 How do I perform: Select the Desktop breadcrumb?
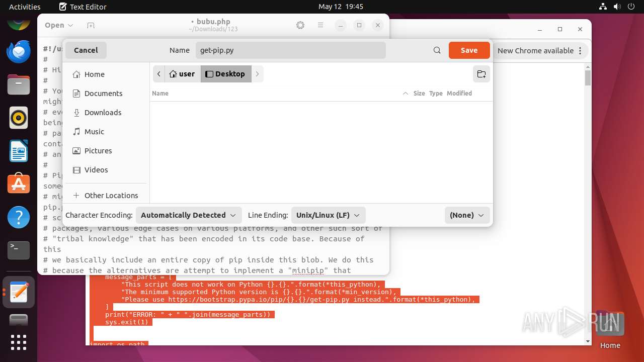coord(225,74)
